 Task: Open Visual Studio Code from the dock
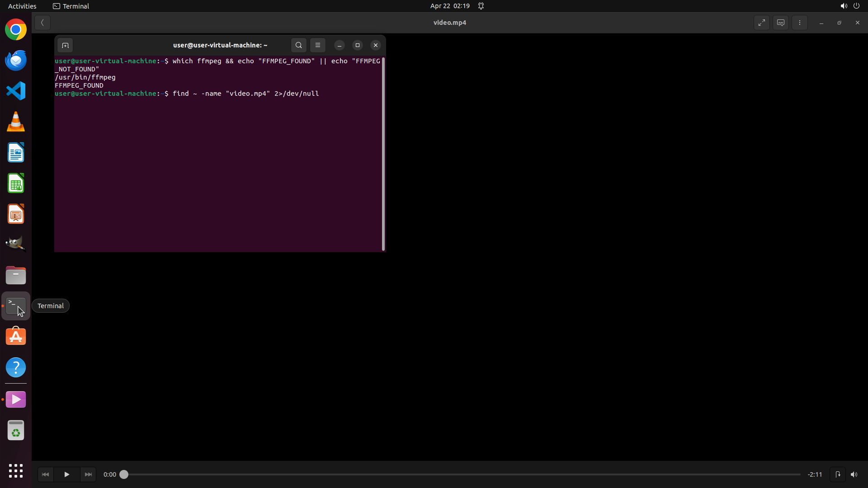[x=16, y=91]
